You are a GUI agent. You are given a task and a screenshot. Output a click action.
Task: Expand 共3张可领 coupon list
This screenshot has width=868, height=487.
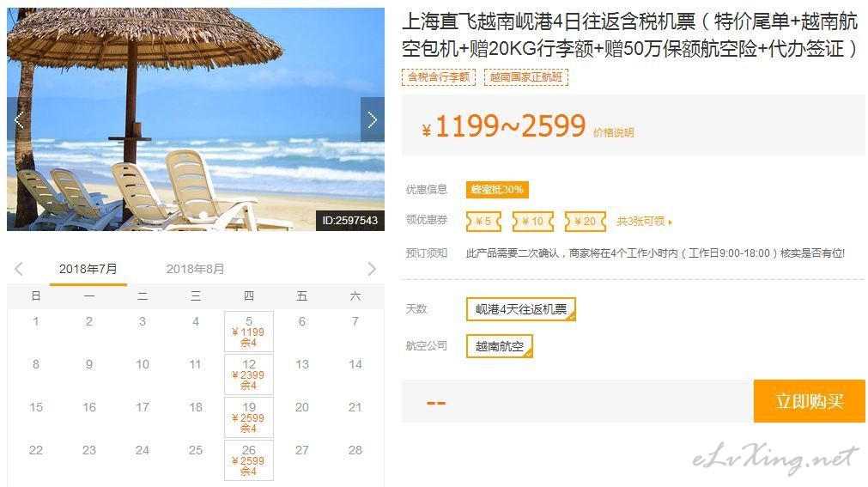(x=645, y=221)
